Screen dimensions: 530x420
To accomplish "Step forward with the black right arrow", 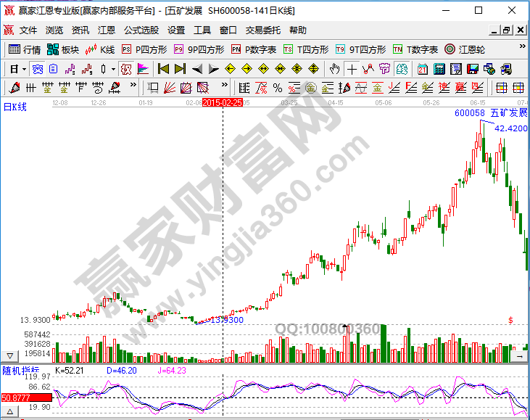I will point(214,69).
